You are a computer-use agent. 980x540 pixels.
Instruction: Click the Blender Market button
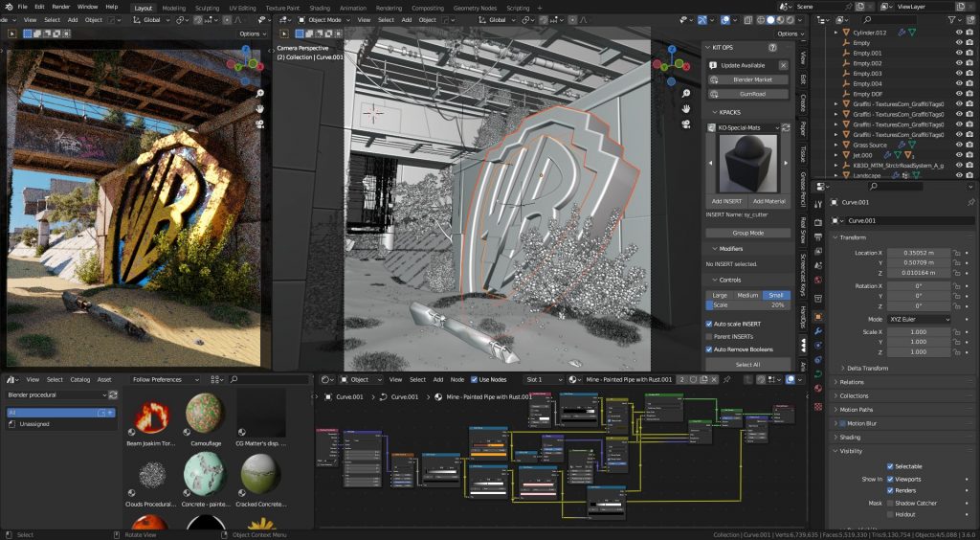coord(747,80)
